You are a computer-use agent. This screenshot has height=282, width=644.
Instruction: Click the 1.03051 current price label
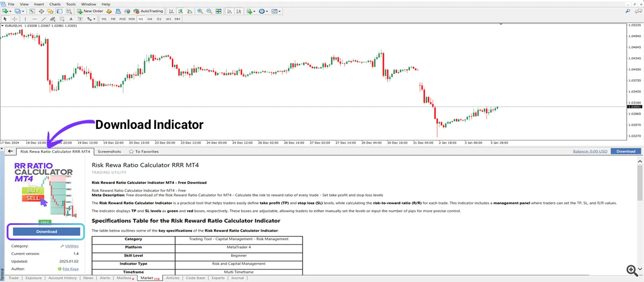click(635, 107)
